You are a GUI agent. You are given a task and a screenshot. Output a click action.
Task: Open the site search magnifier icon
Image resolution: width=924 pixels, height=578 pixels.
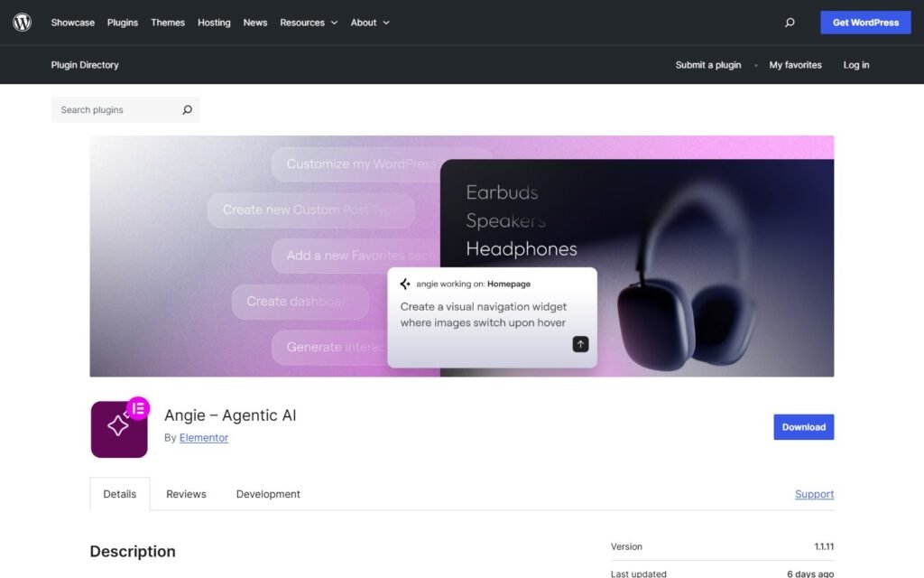[790, 23]
